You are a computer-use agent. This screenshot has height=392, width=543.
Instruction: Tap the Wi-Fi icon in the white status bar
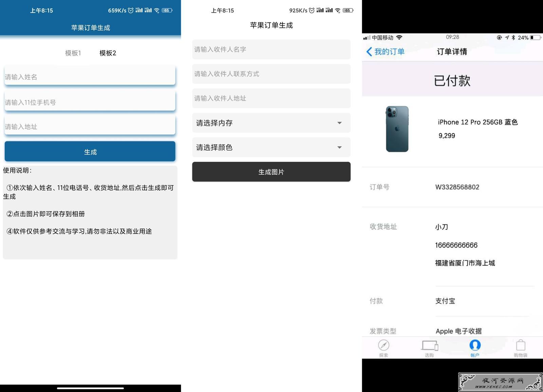pos(338,11)
